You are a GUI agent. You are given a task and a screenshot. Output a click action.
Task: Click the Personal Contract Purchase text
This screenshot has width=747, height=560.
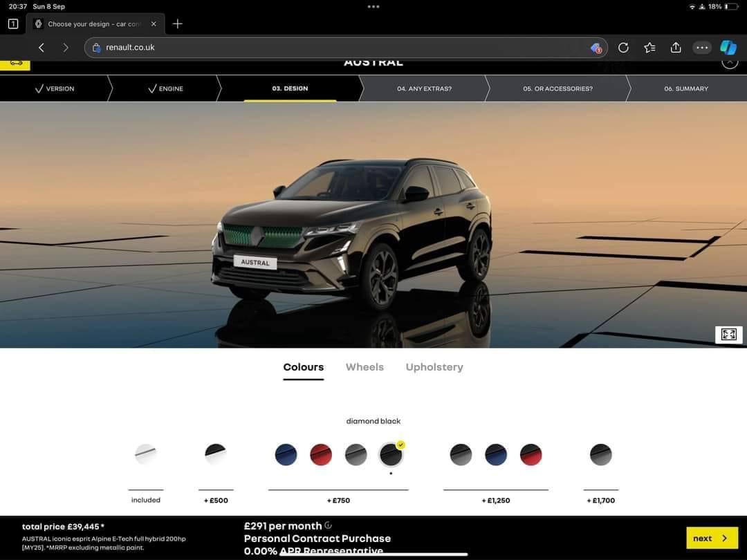tap(317, 539)
